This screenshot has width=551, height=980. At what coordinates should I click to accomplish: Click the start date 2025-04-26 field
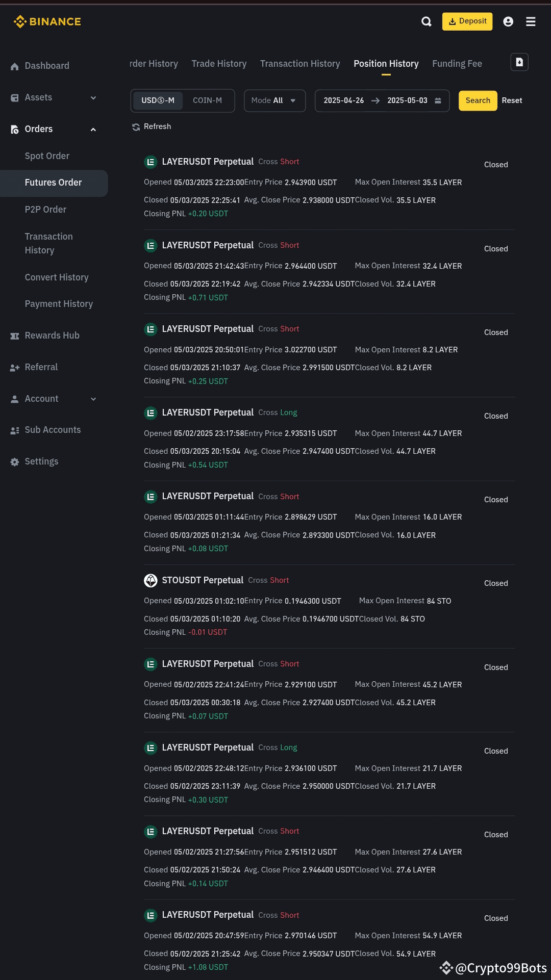[x=344, y=100]
